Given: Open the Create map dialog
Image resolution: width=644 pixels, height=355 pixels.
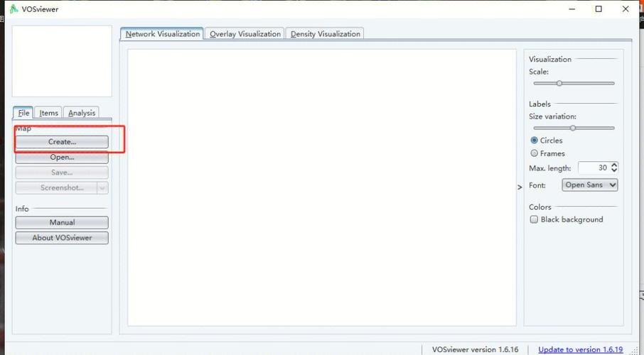Looking at the screenshot, I should (62, 141).
